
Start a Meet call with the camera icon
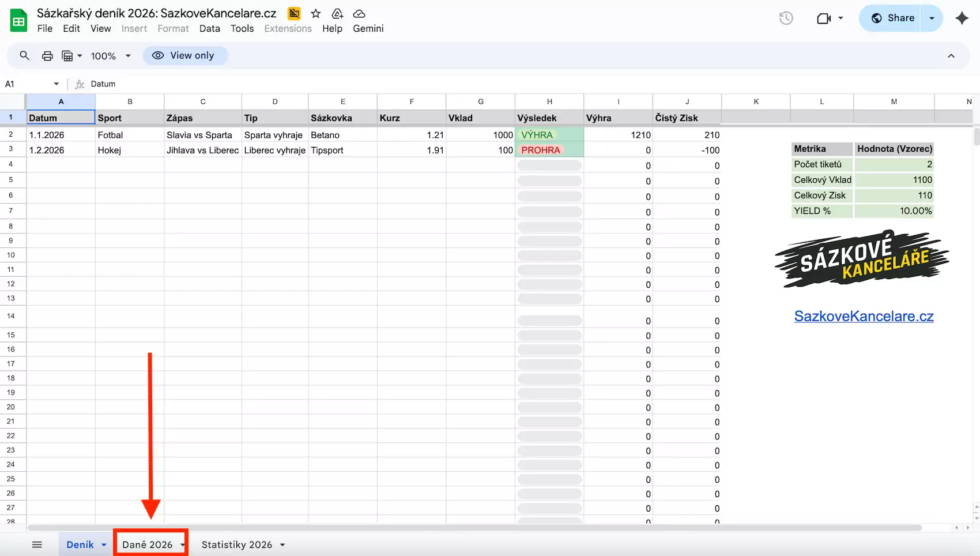[x=824, y=18]
